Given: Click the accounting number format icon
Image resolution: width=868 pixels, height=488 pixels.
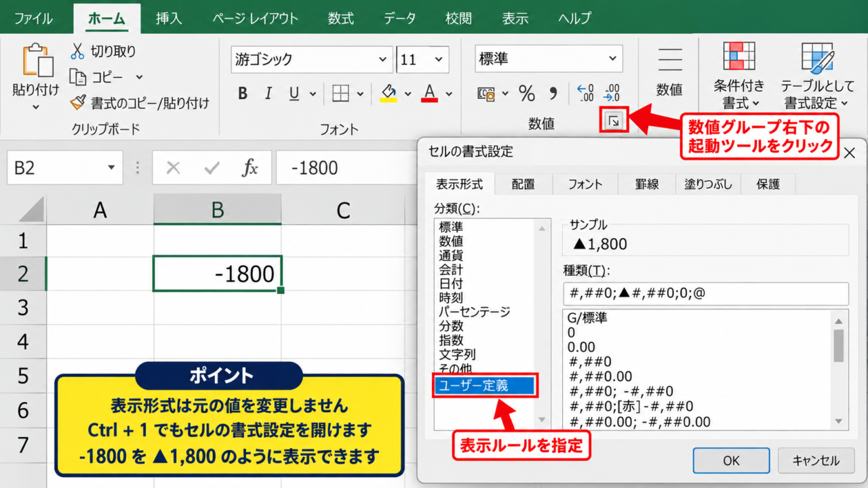Looking at the screenshot, I should coord(486,94).
